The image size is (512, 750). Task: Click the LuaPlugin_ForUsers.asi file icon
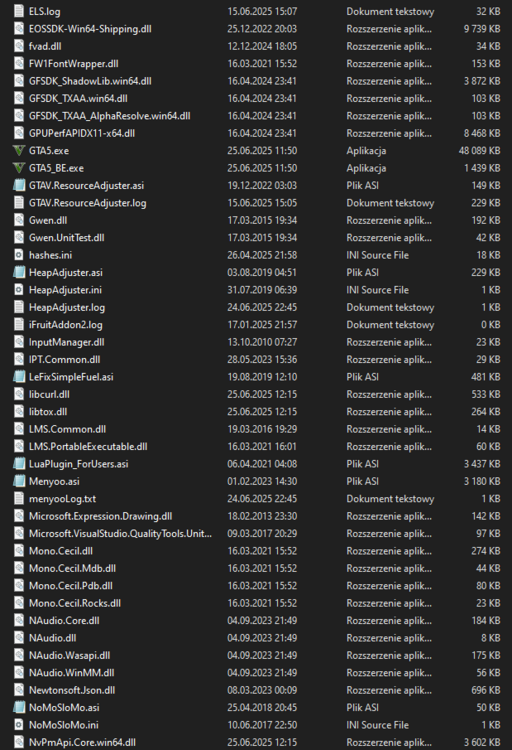coord(19,464)
